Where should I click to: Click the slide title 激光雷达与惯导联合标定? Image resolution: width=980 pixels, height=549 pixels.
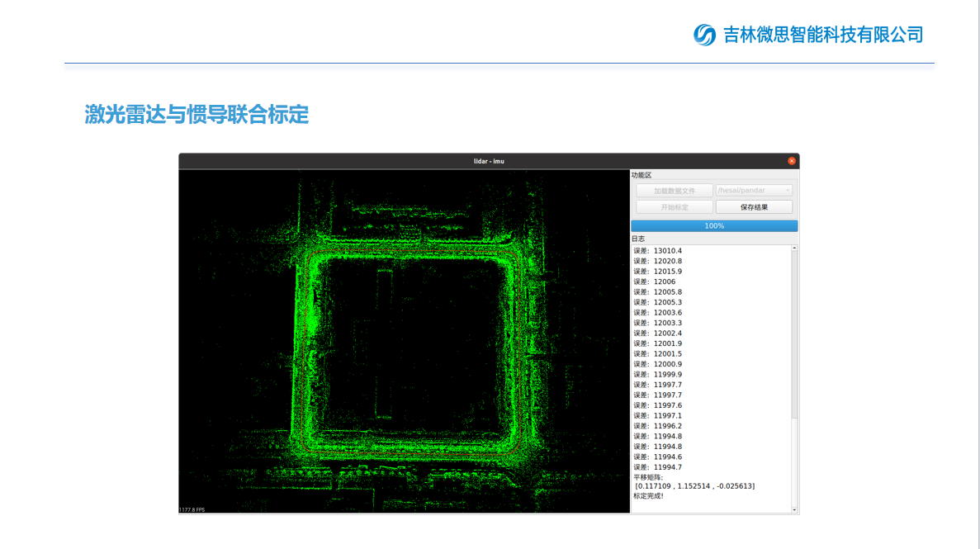coord(196,114)
